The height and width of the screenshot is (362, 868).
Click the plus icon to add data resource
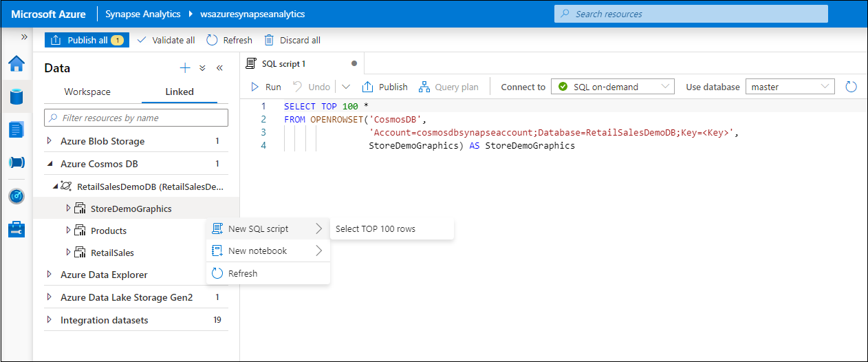[x=184, y=68]
